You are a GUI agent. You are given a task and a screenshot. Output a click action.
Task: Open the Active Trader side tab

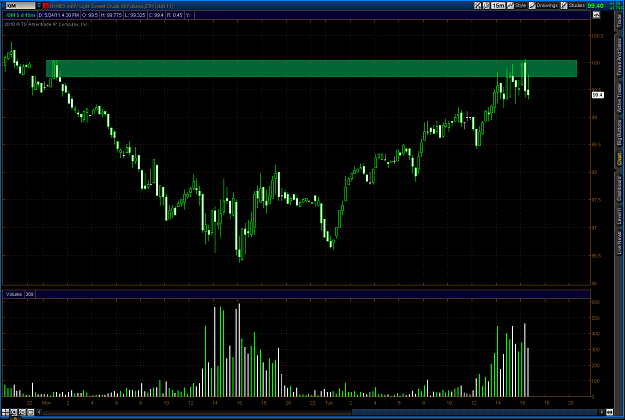(619, 98)
